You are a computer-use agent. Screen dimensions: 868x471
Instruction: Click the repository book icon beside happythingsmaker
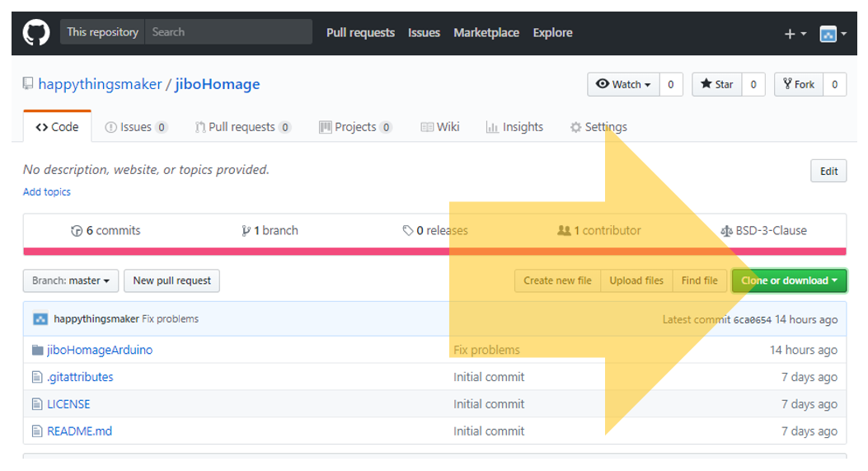28,84
